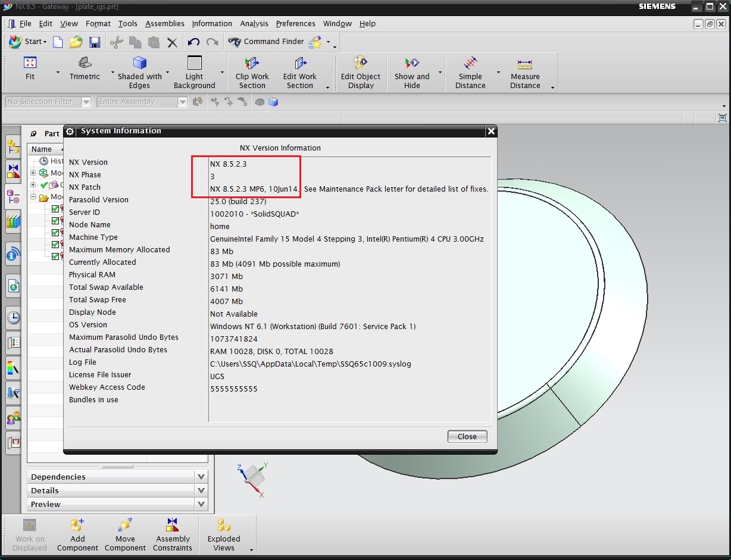
Task: Open the Reuse Library books icon
Action: coord(14,223)
